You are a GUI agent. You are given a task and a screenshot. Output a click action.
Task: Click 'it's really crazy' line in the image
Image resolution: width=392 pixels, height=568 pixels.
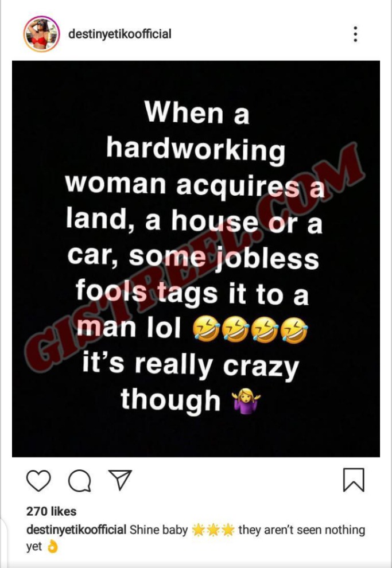[191, 364]
